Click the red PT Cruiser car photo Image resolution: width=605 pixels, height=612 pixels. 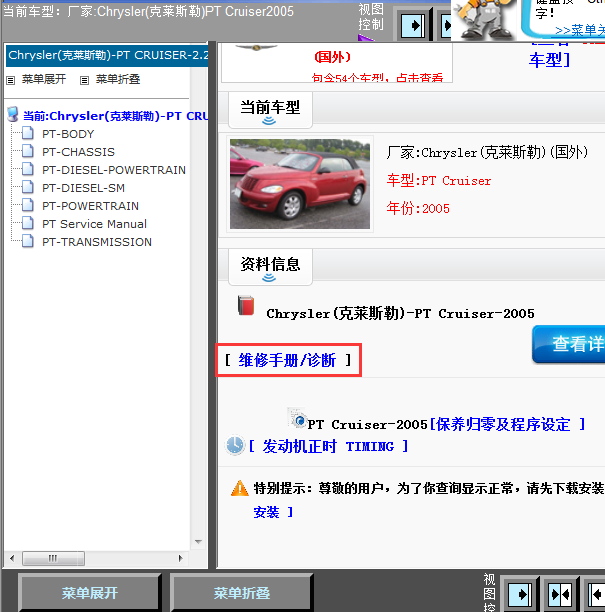click(300, 184)
